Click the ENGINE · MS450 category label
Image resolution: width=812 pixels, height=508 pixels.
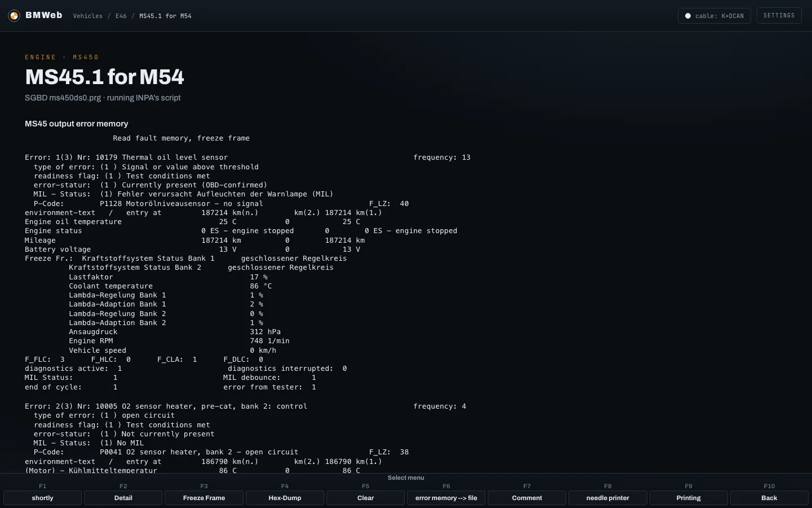click(62, 57)
